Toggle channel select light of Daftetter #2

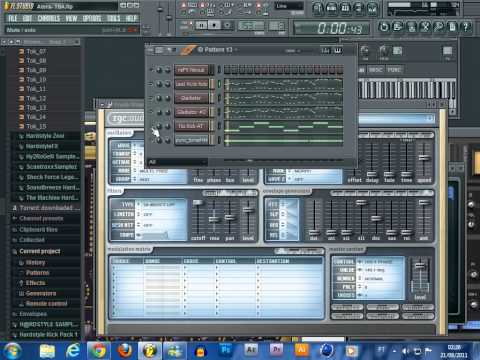tap(219, 112)
